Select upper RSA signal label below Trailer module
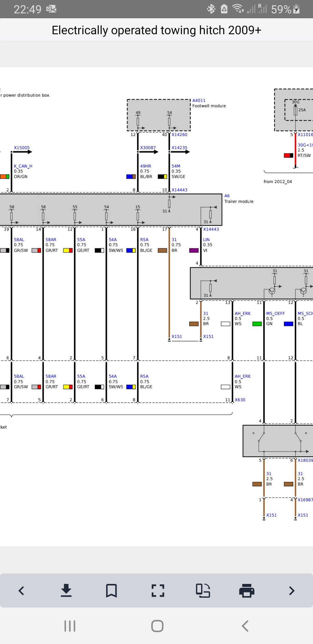Screen dimensions: 313x644 click(x=144, y=240)
